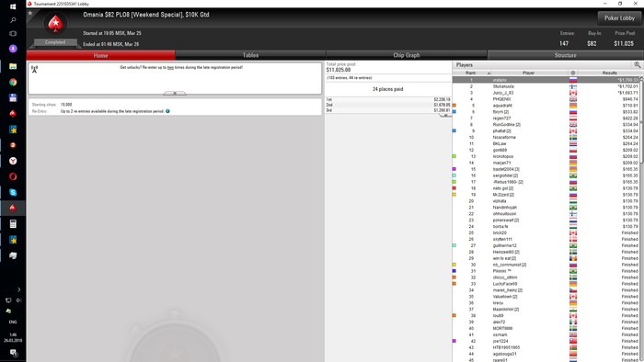Click the Russian flag in rank 1 row
644x362 pixels.
tap(573, 80)
